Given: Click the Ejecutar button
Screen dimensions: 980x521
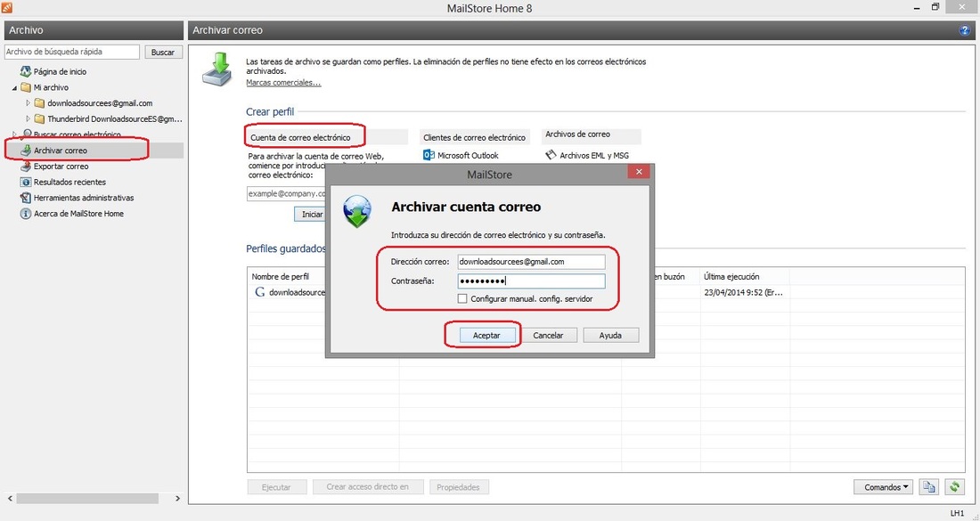Looking at the screenshot, I should [277, 487].
